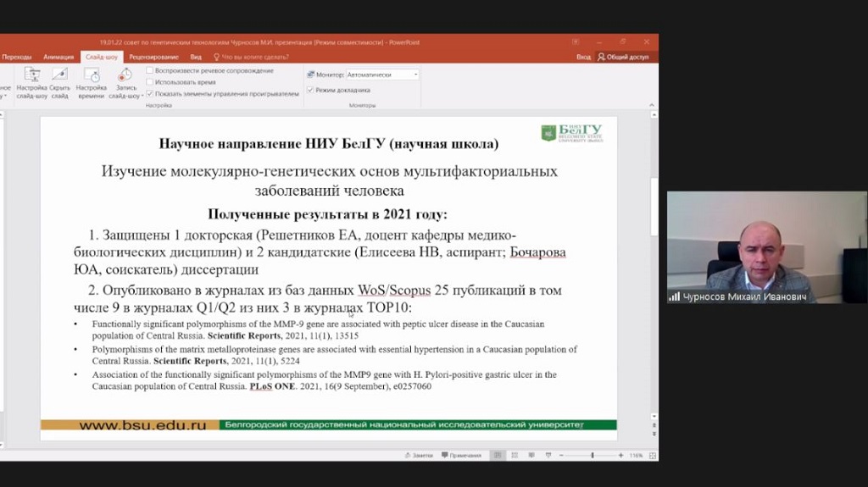Screen dimensions: 868x487
Task: Switch to normal view in status bar
Action: (x=498, y=455)
